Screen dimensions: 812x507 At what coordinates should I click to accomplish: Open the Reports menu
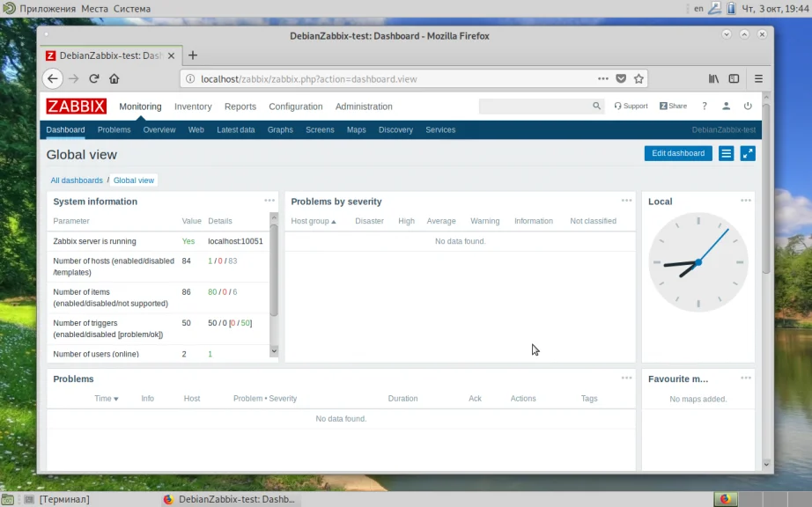[240, 106]
